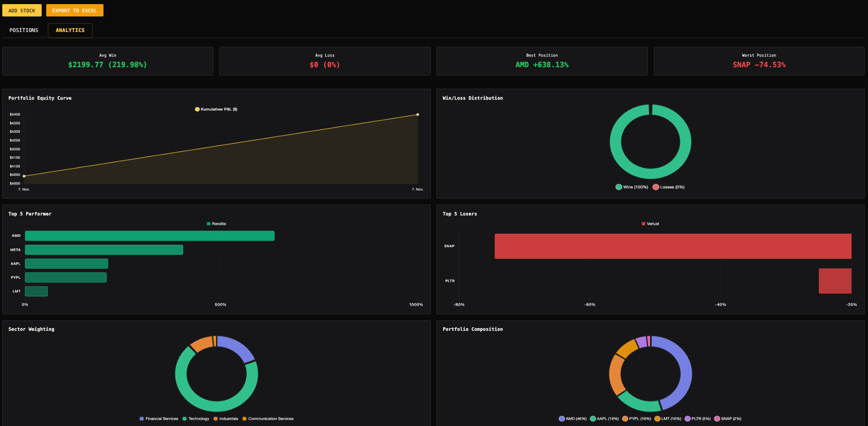Viewport: 868px width, 426px height.
Task: Toggle the Verlust legend in Top 5 Losers
Action: point(643,223)
